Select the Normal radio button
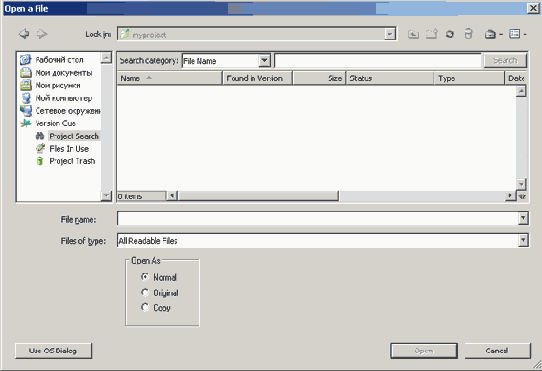The height and width of the screenshot is (371, 542). 145,277
